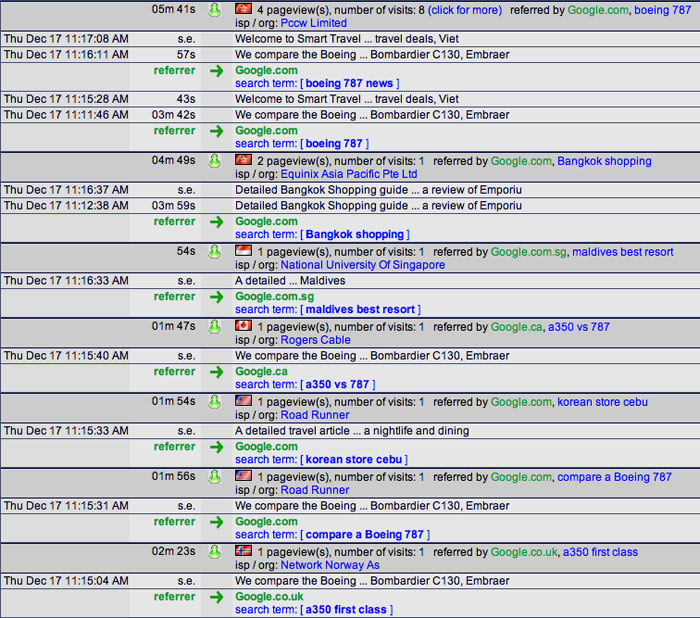Viewport: 700px width, 618px height.
Task: Click the Rogers Cable ISP link
Action: pyautogui.click(x=315, y=340)
